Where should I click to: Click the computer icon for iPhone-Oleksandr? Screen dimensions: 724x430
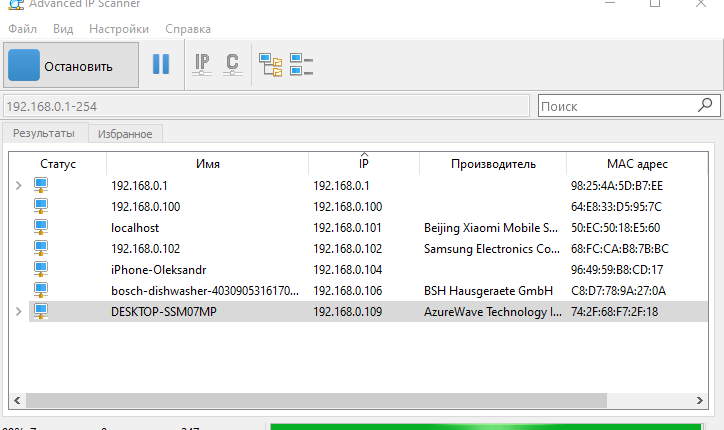click(41, 269)
